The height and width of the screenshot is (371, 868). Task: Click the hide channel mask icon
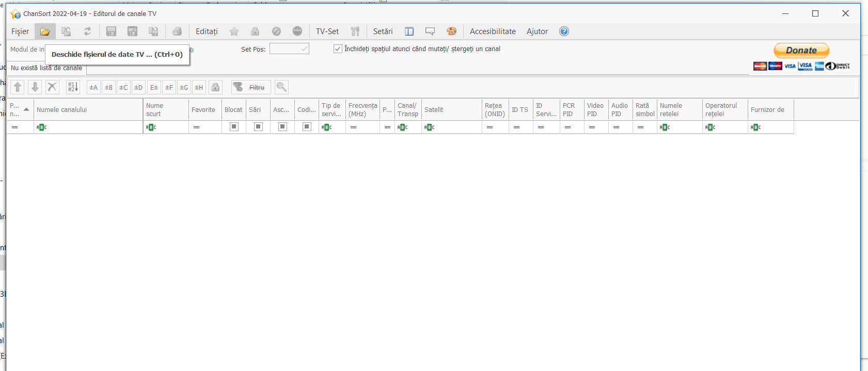297,31
